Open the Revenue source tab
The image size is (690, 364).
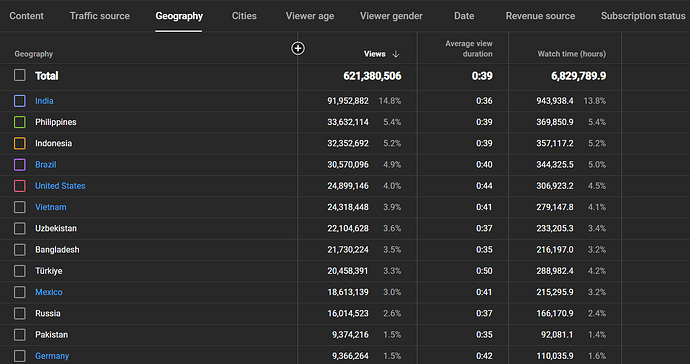(540, 16)
